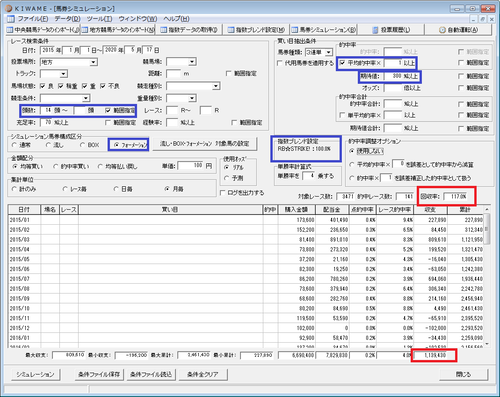Click 自動運転 clock icon button
Screen dimensions: 500x397
pyautogui.click(x=458, y=30)
